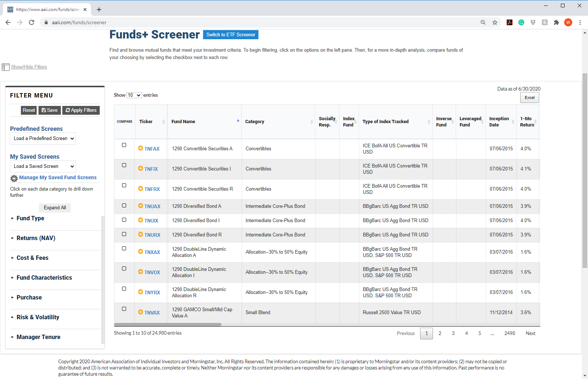The width and height of the screenshot is (588, 379).
Task: Select the compare checkbox for TNVAX
Action: click(124, 309)
